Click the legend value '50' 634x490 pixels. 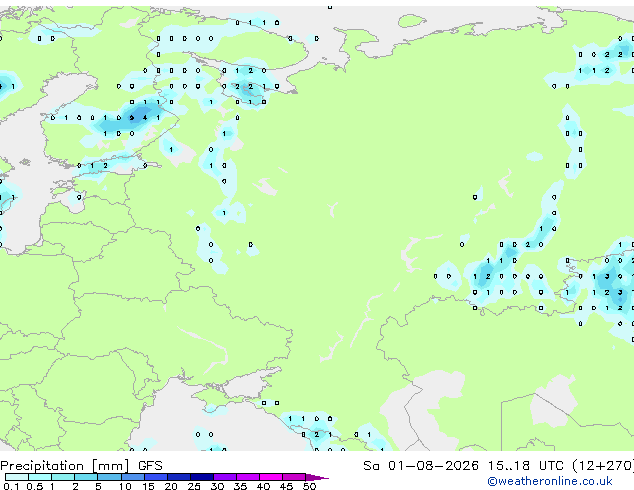[309, 486]
